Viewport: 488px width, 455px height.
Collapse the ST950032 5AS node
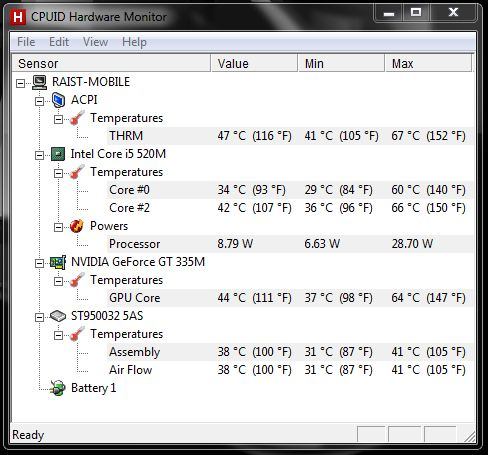tap(39, 317)
